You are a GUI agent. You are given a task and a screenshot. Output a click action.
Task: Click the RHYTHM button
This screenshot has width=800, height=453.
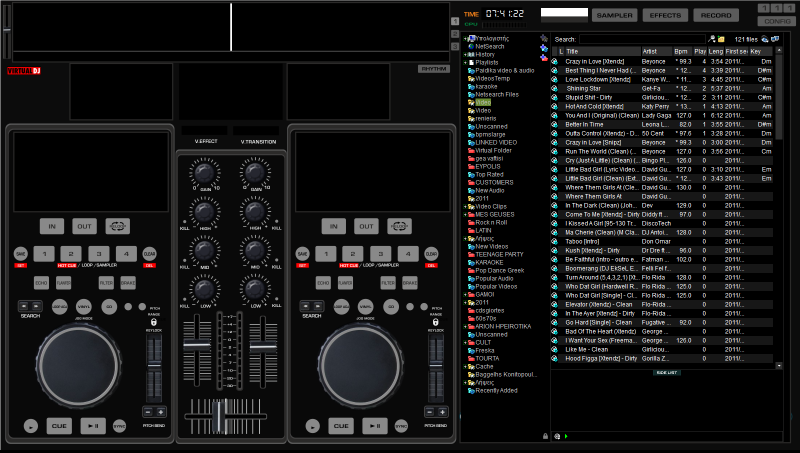[434, 69]
